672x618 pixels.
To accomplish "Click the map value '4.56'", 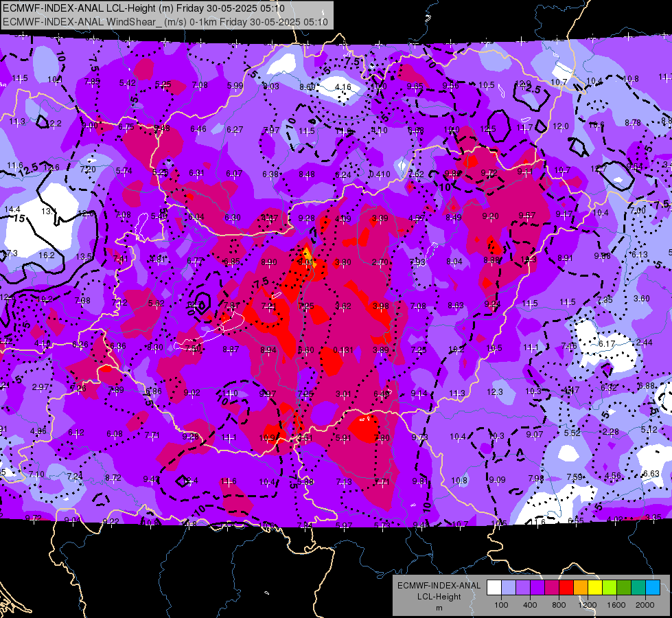I will pos(612,475).
